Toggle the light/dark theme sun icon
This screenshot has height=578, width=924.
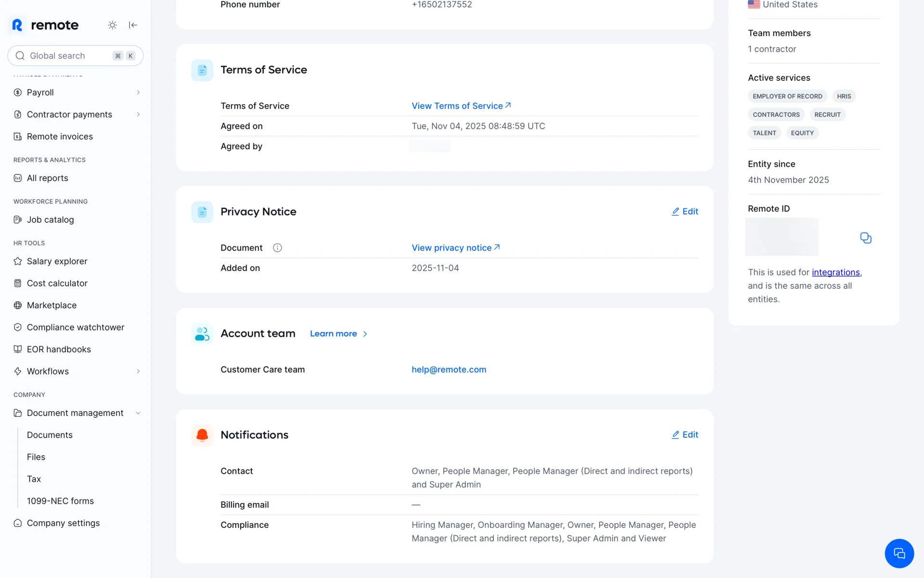(x=112, y=25)
